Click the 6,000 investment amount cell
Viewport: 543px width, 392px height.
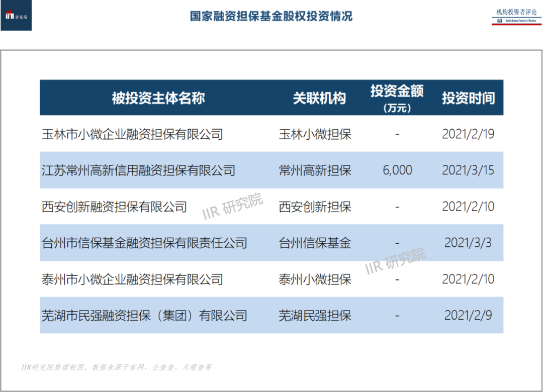397,170
